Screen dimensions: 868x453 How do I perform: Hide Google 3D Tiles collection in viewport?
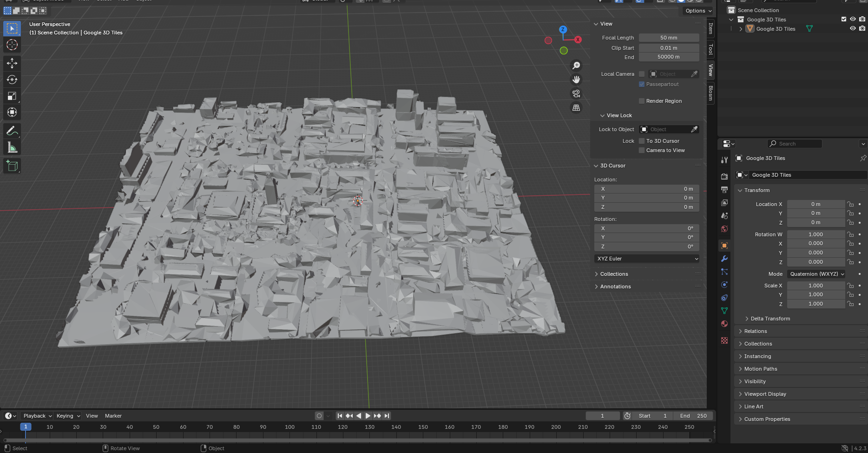[853, 20]
